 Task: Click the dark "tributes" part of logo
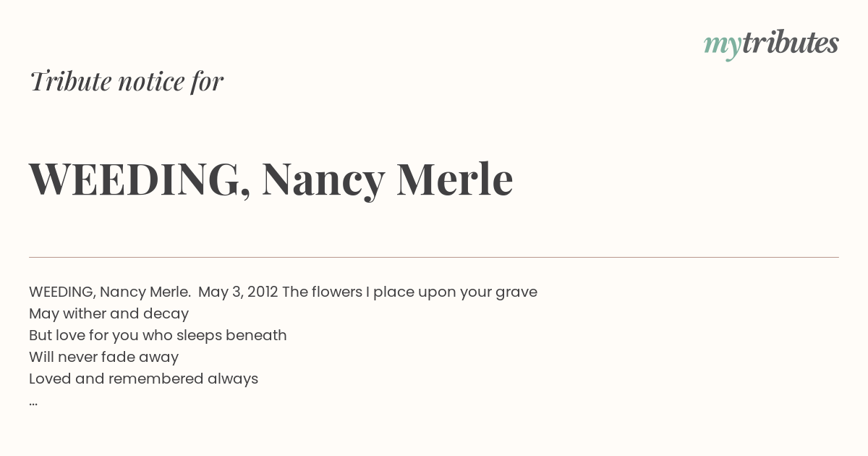pyautogui.click(x=790, y=43)
